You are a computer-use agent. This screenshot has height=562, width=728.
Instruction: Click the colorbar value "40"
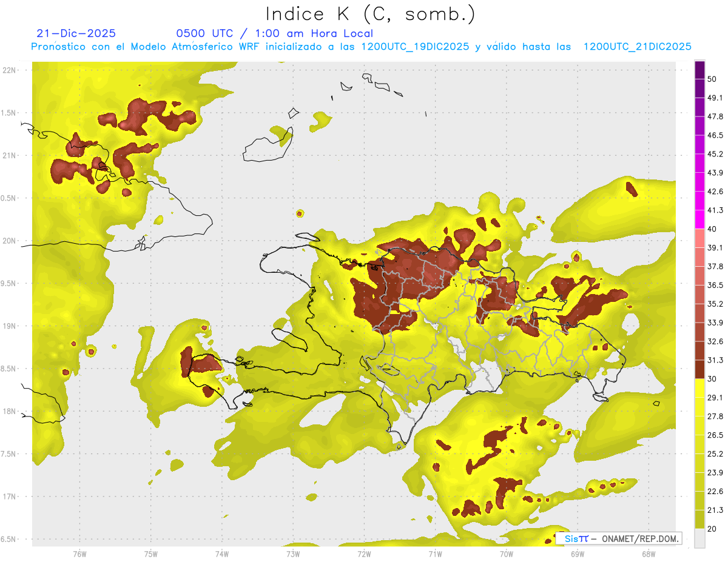click(x=713, y=229)
